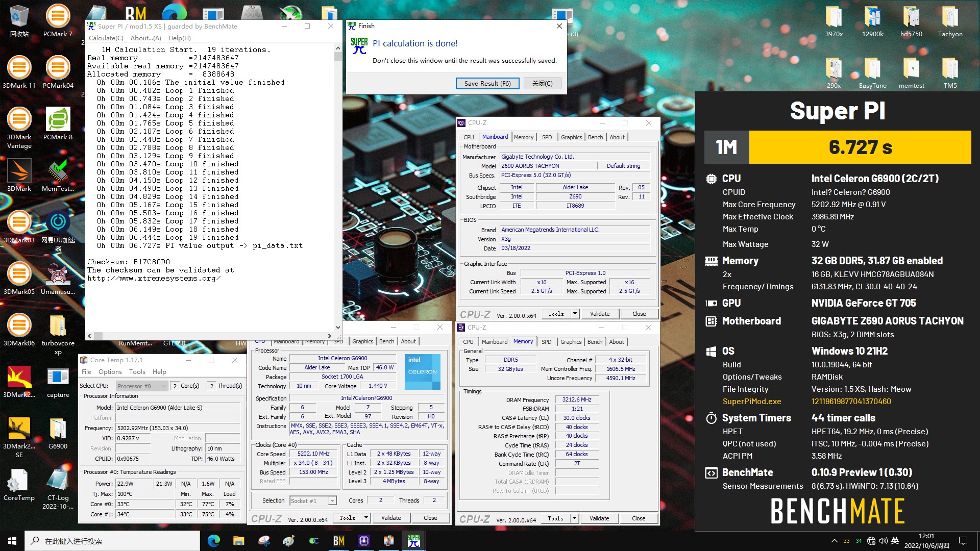The image size is (980, 551).
Task: Open notification center icon
Action: click(963, 541)
